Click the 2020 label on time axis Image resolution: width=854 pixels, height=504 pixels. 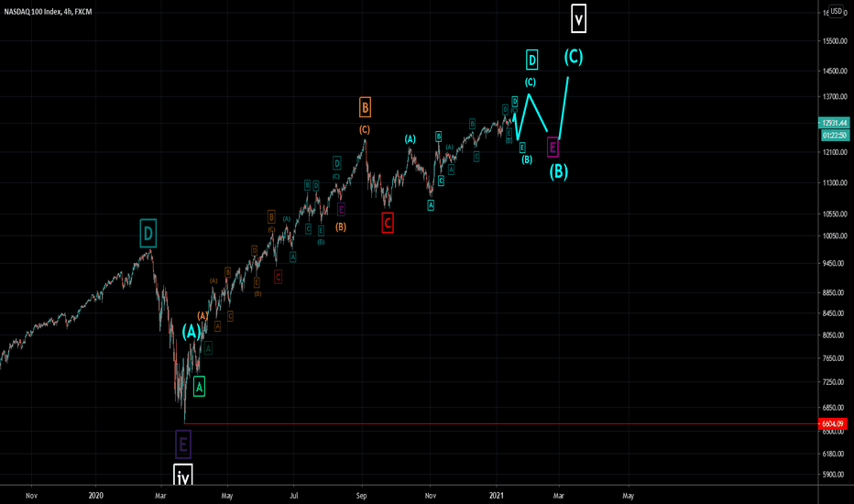click(x=96, y=495)
